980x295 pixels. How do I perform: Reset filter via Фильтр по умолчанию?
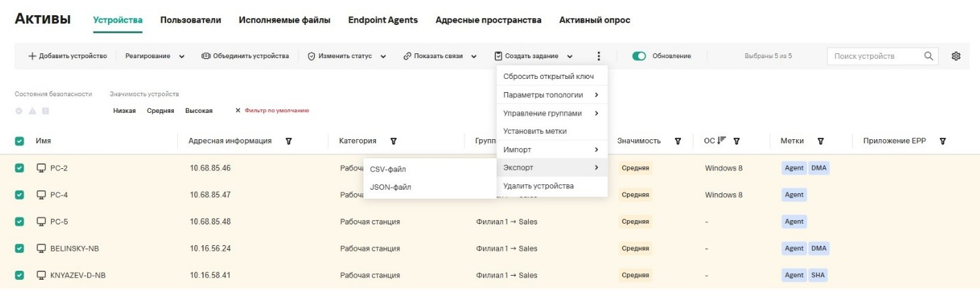(x=272, y=111)
